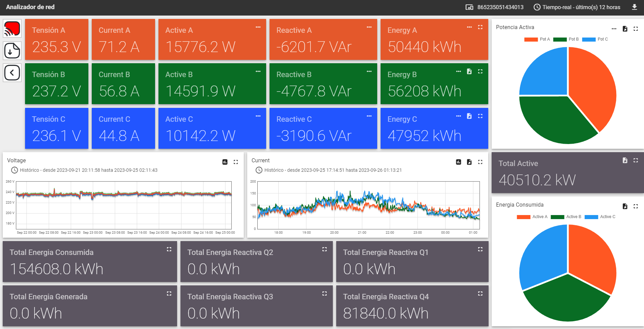Toggle Pot C series in Potencia Activa
This screenshot has width=644, height=329.
[x=595, y=39]
